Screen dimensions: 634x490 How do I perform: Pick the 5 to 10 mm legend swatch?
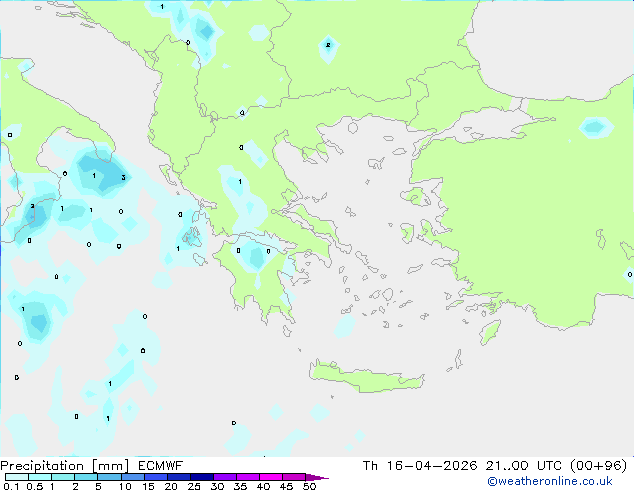[x=109, y=477]
